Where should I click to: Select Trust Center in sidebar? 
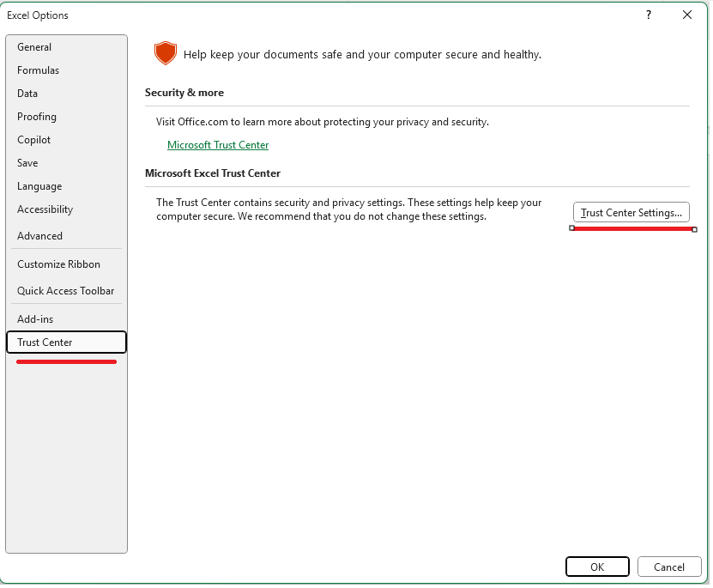[x=66, y=342]
